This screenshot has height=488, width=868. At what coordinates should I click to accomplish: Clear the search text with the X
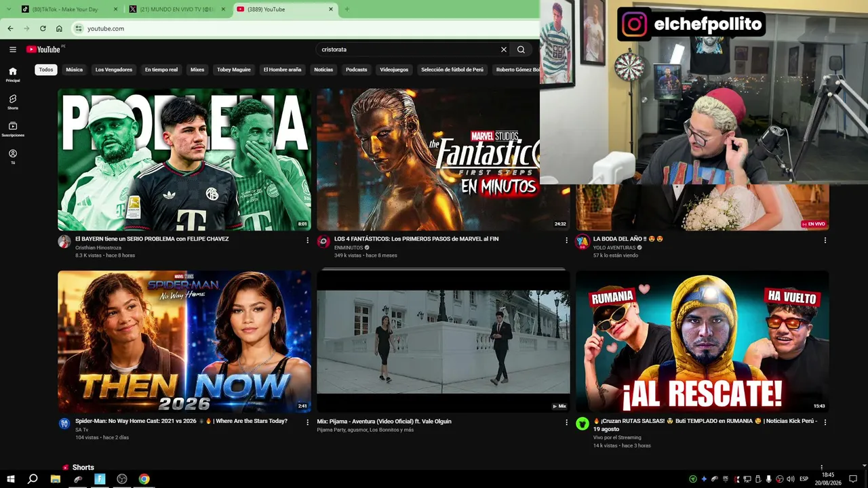pos(504,49)
